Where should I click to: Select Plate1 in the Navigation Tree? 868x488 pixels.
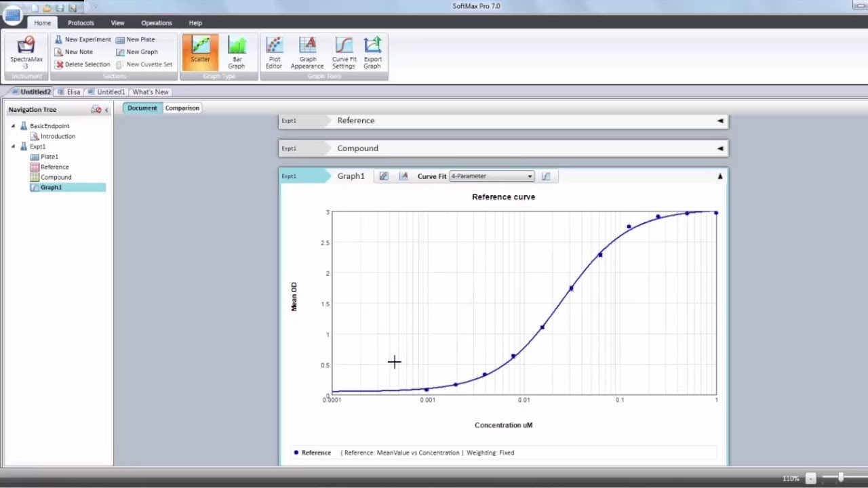click(50, 157)
